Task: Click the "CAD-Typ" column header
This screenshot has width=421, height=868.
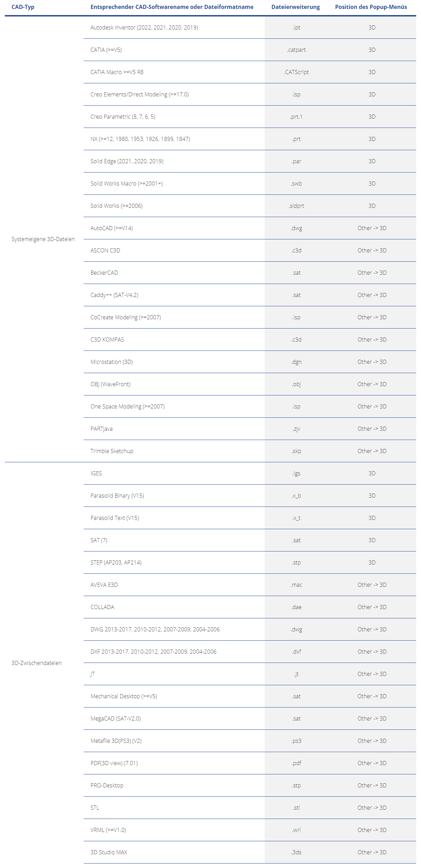Action: pyautogui.click(x=23, y=7)
